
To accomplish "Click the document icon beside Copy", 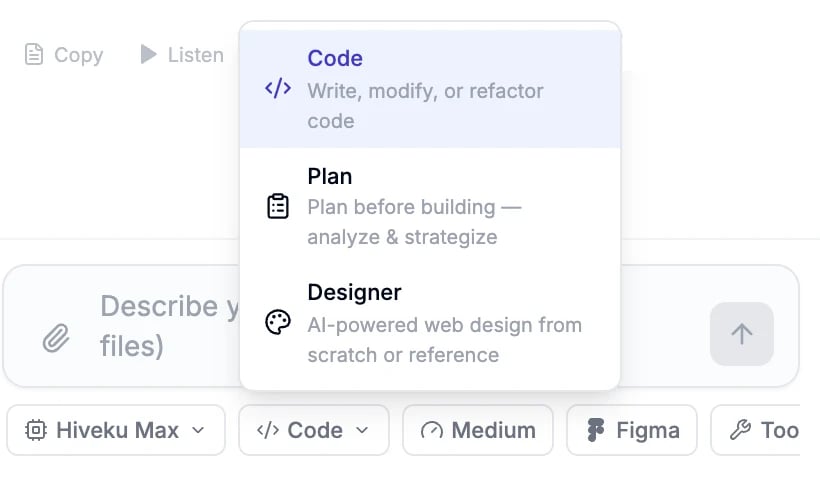I will tap(34, 54).
